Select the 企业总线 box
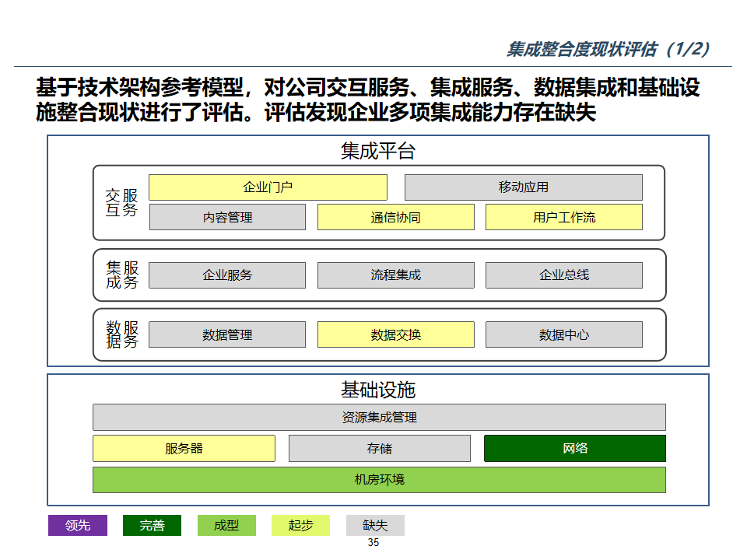Screen dimensions: 747x560 (x=564, y=275)
